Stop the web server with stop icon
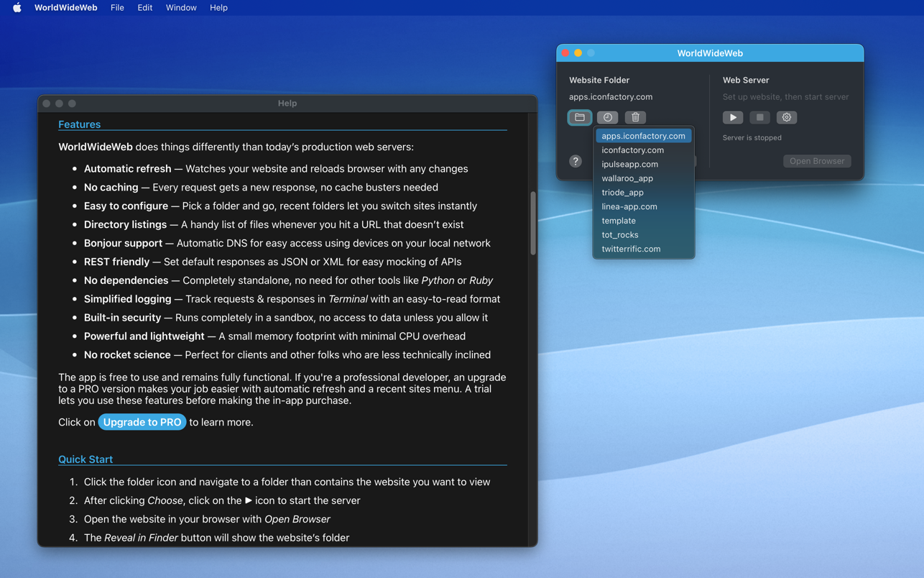The height and width of the screenshot is (578, 924). [759, 117]
